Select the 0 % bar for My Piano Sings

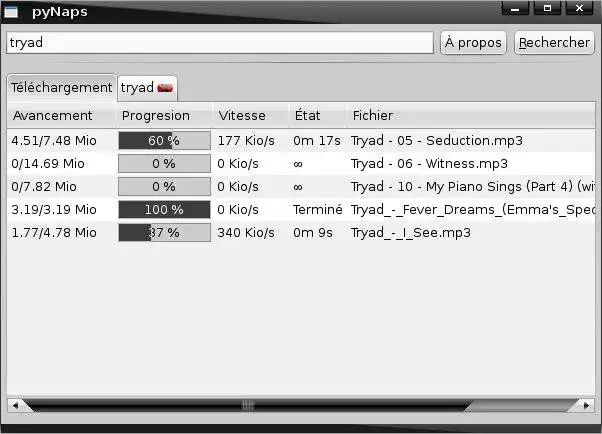pyautogui.click(x=164, y=187)
